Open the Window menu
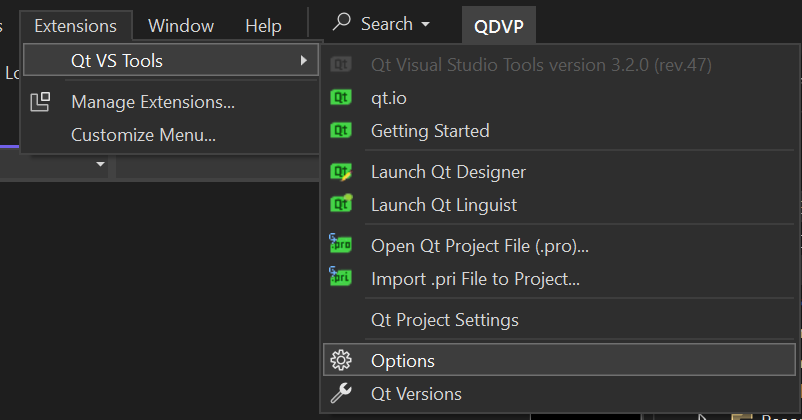The image size is (802, 420). (x=181, y=25)
